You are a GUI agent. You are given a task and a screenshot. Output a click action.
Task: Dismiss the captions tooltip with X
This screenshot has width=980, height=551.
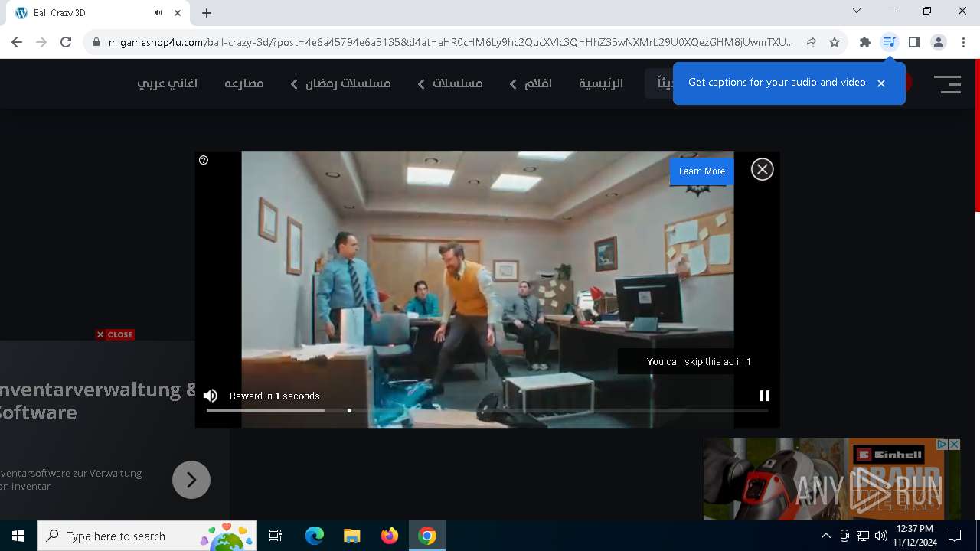(x=881, y=83)
